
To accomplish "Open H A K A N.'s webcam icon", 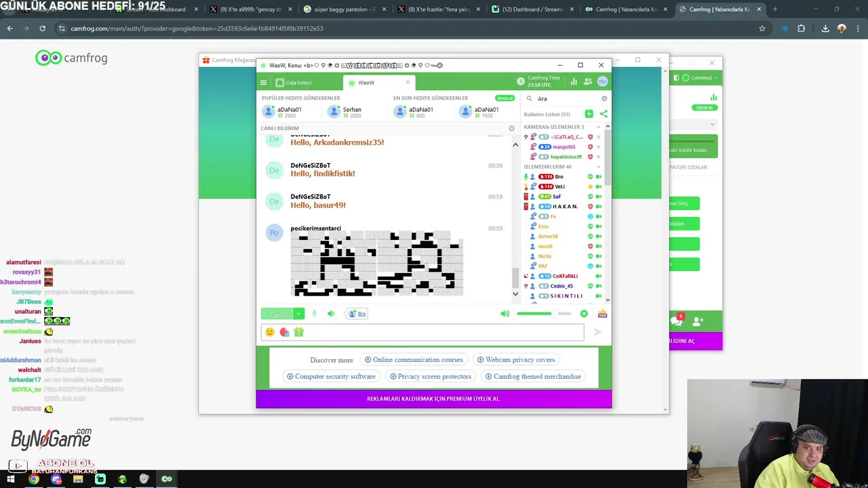I will [598, 206].
